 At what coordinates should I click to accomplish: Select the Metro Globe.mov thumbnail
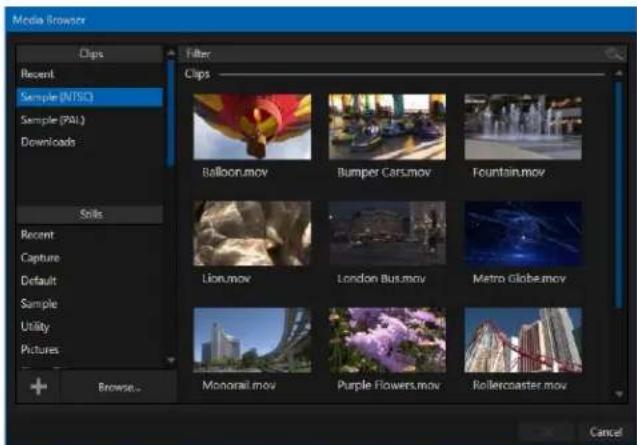pos(523,233)
